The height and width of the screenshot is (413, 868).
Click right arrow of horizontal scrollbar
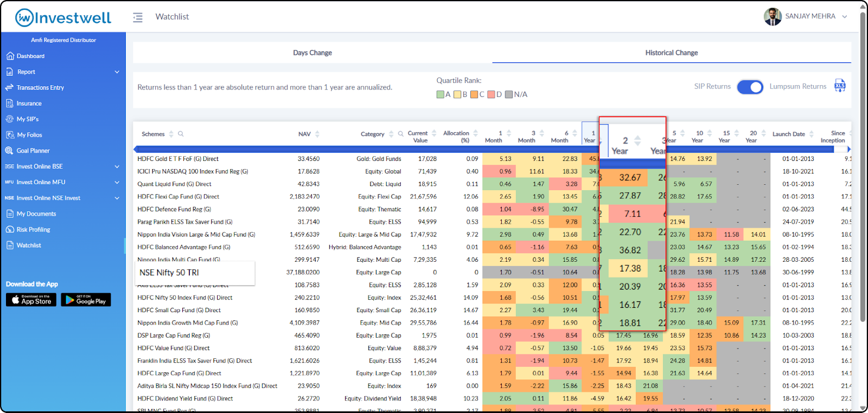848,149
